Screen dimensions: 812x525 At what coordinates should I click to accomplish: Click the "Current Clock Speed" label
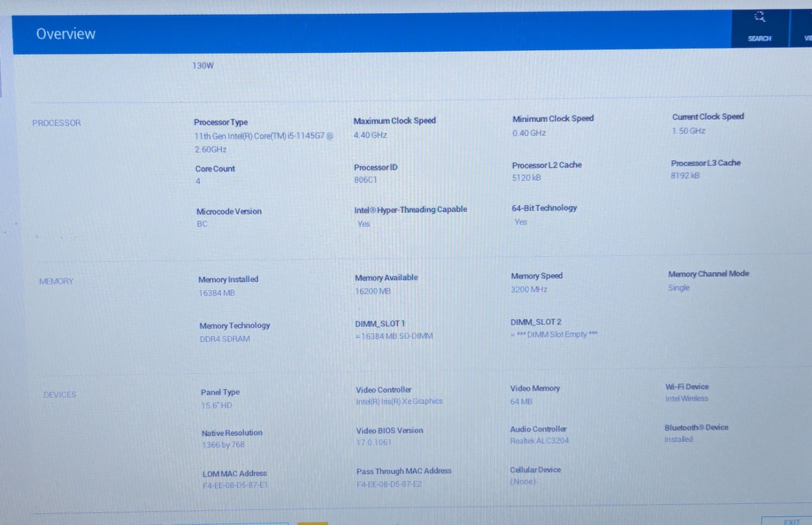(x=708, y=117)
